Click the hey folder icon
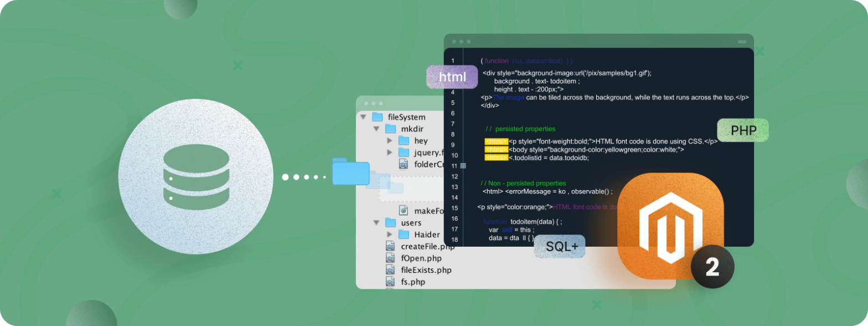Viewport: 868px width, 326px height. point(404,141)
